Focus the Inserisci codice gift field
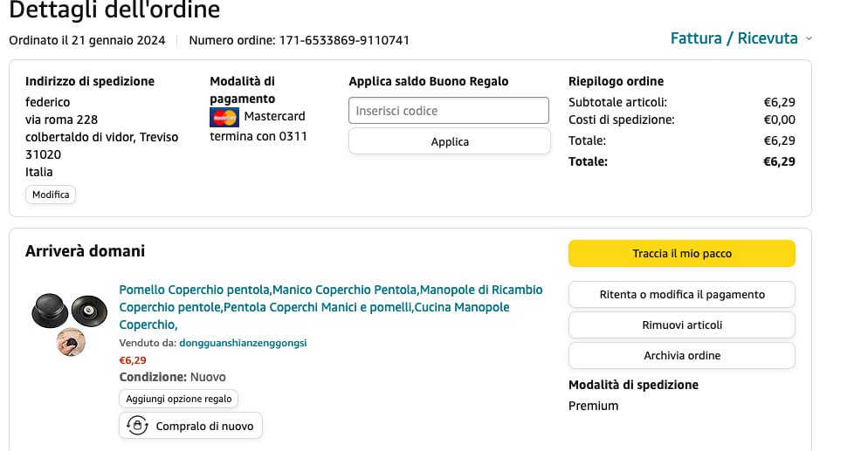 (449, 111)
